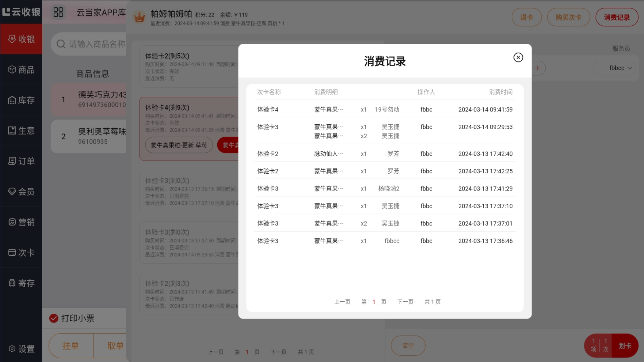This screenshot has width=644, height=362.
Task: Click the four-square app grid icon
Action: coord(58,12)
